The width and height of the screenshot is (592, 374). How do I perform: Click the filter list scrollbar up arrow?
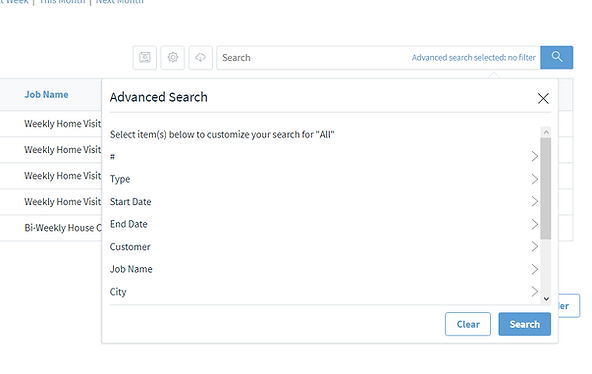(x=546, y=132)
